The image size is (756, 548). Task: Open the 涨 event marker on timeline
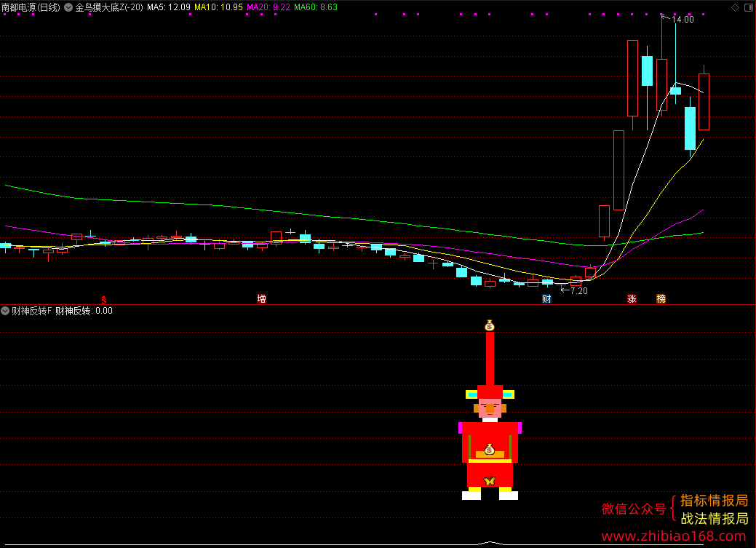(x=632, y=298)
